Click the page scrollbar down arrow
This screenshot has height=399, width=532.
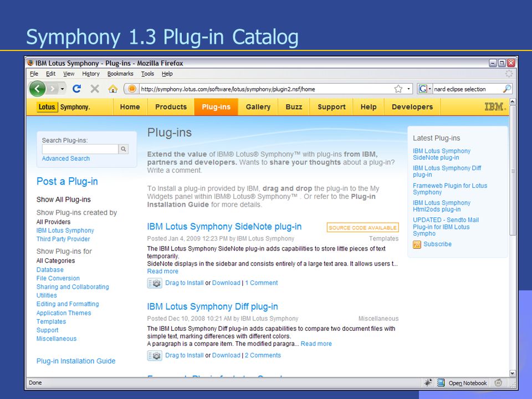coord(512,374)
